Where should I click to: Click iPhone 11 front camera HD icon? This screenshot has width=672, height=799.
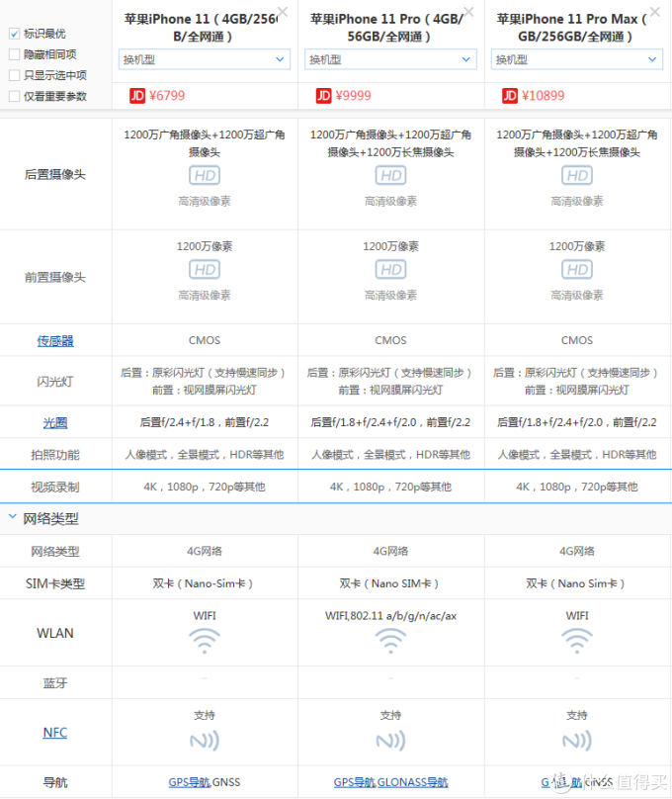205,270
